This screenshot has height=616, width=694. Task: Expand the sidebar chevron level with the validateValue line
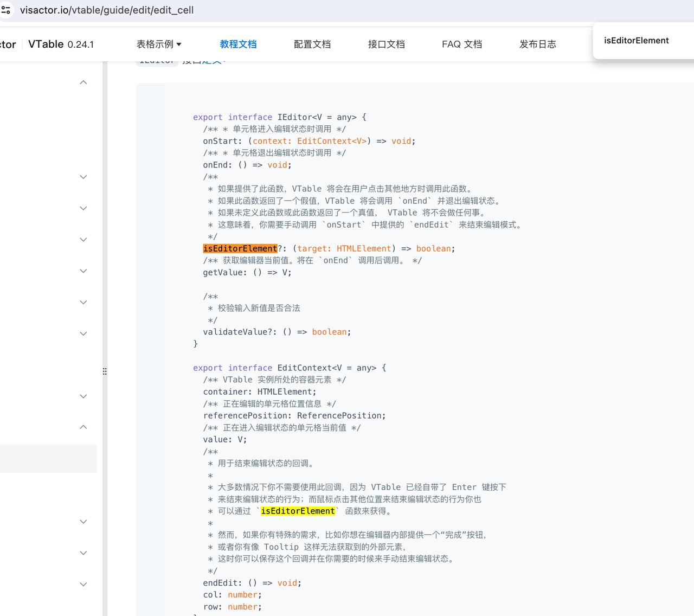click(83, 333)
